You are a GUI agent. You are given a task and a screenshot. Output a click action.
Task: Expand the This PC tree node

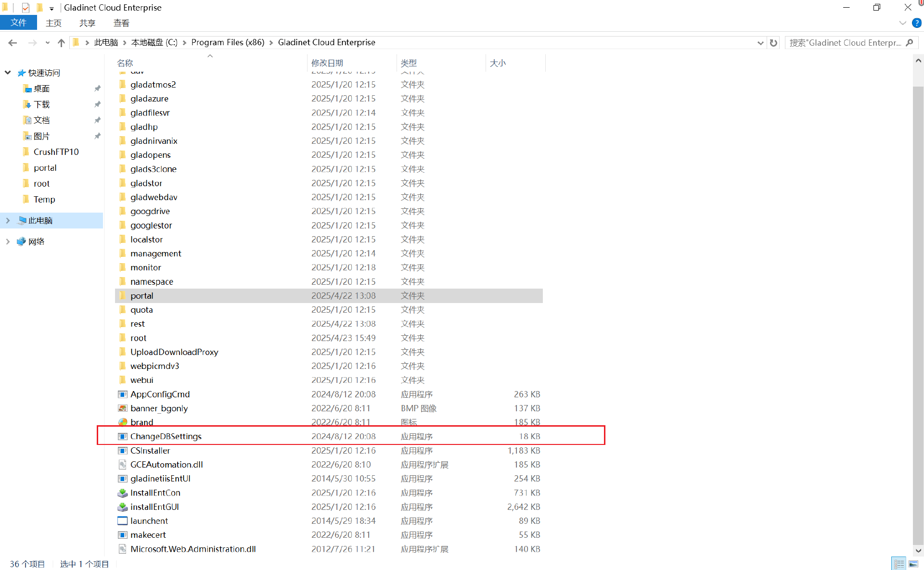(8, 220)
